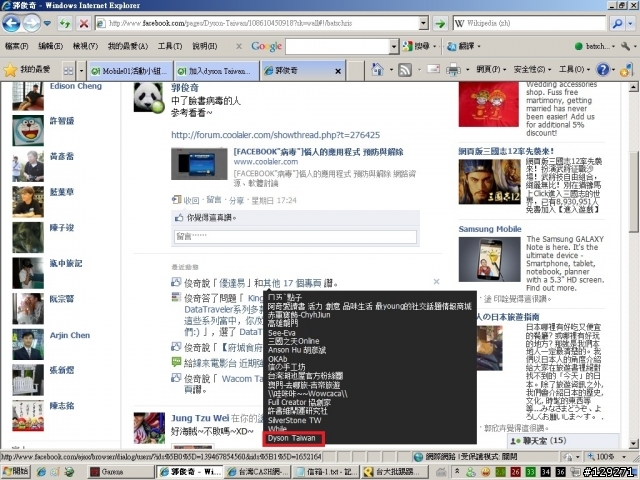Click Dyson Taiwan in the page list
The height and width of the screenshot is (480, 640).
(x=291, y=438)
